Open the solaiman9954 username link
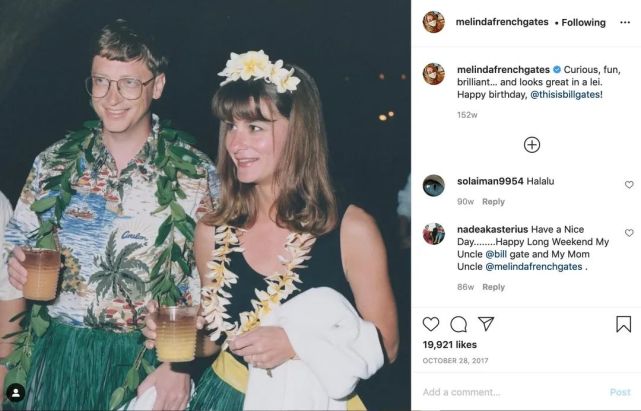The width and height of the screenshot is (641, 411). tap(488, 181)
